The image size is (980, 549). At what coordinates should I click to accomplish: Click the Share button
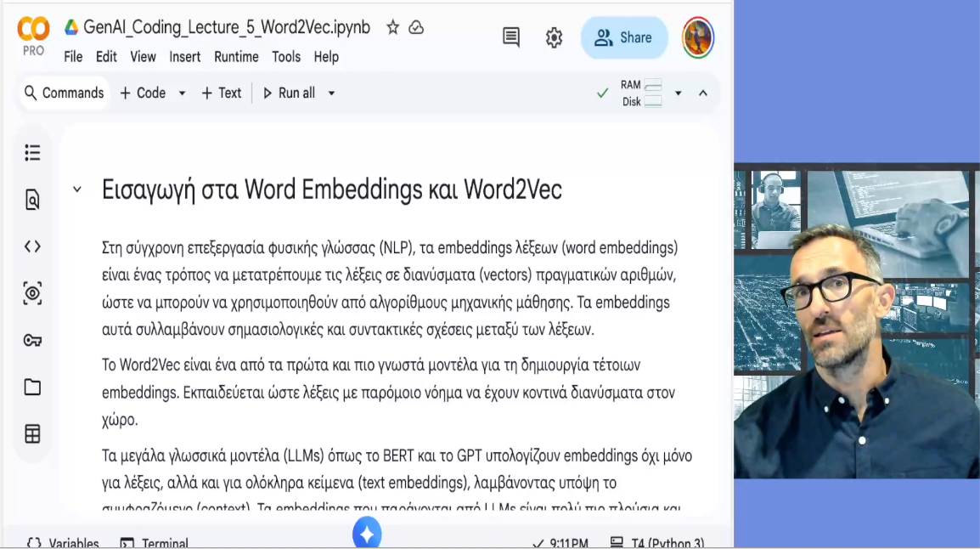click(x=623, y=37)
